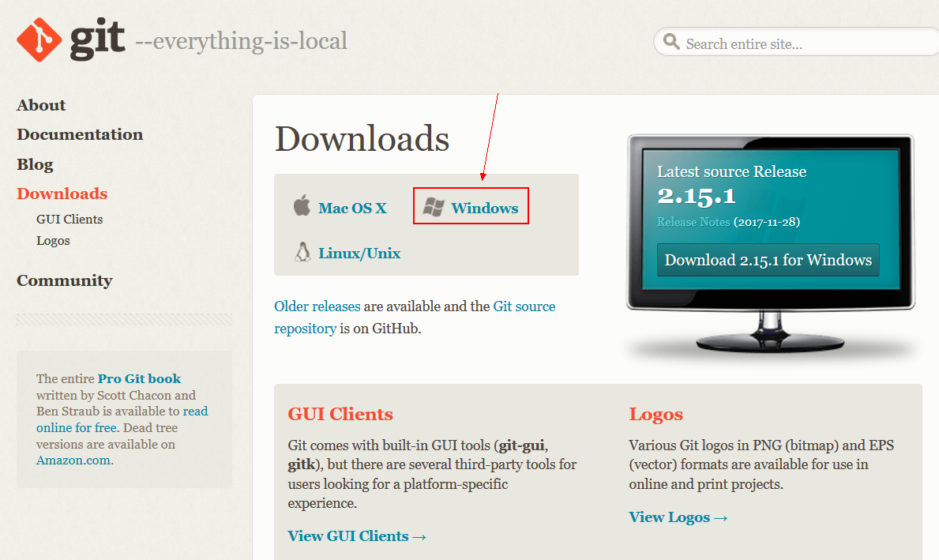Click the Downloads page title

[362, 138]
